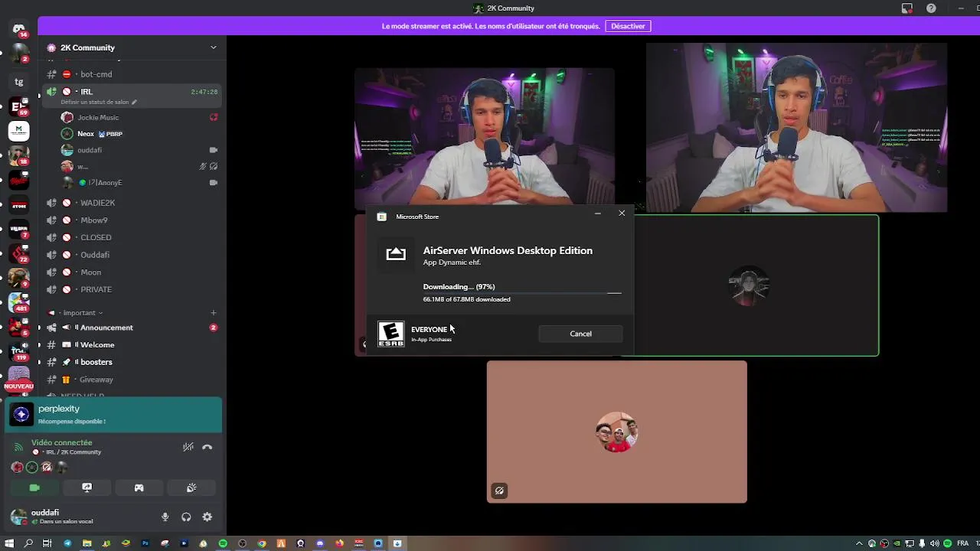Click the AirServer app icon in Microsoft Store
This screenshot has height=551, width=980.
point(396,254)
